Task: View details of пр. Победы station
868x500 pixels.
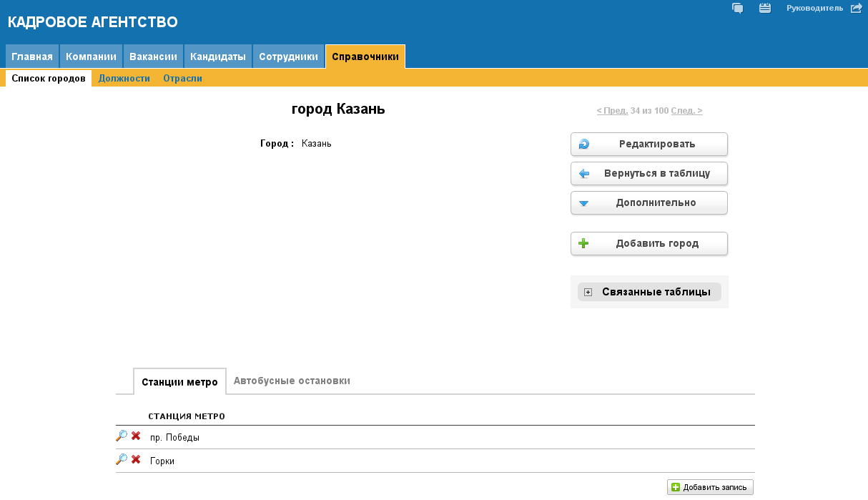Action: [x=122, y=436]
